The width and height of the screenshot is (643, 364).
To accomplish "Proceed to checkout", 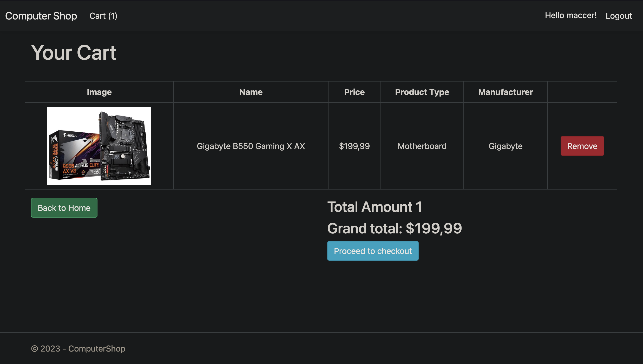I will tap(373, 251).
